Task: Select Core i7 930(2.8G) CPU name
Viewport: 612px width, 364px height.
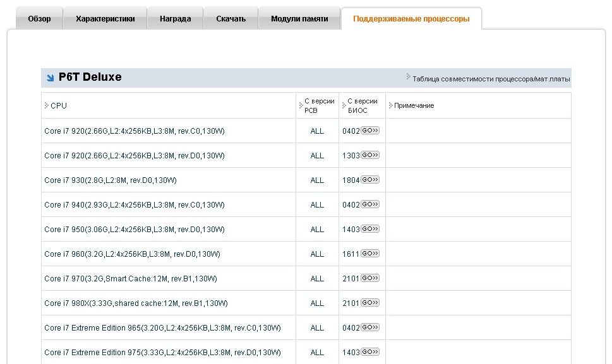Action: point(111,180)
